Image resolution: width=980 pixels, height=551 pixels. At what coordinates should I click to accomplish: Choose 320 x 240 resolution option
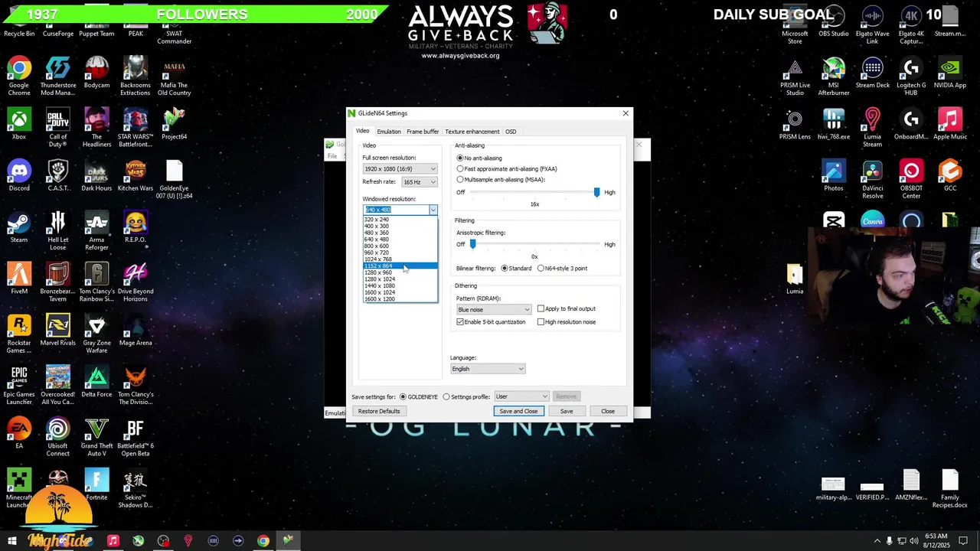coord(400,220)
